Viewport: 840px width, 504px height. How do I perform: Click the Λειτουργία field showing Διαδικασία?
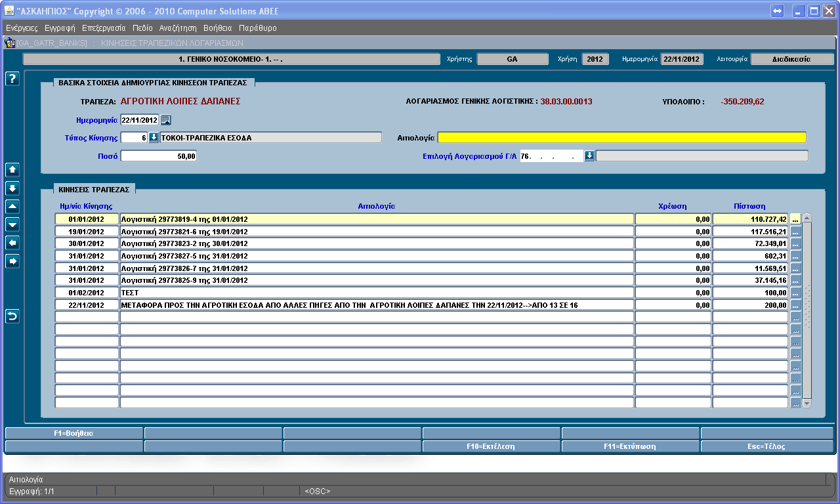tap(791, 59)
